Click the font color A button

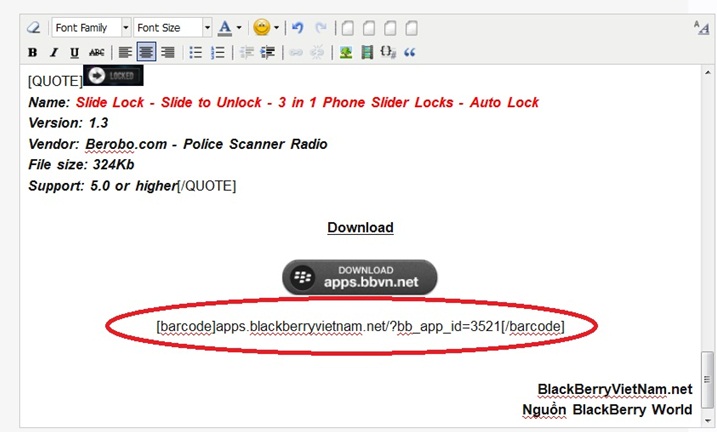(225, 28)
